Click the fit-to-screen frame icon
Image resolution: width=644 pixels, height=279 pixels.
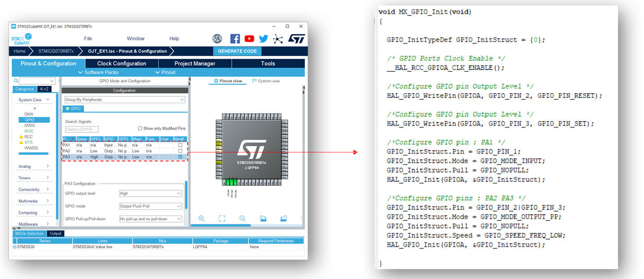coord(222,219)
